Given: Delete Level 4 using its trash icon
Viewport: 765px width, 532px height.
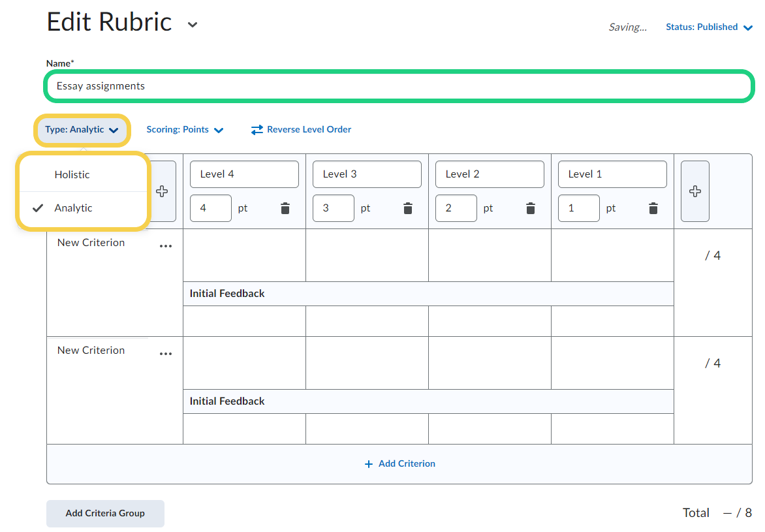Looking at the screenshot, I should coord(285,208).
